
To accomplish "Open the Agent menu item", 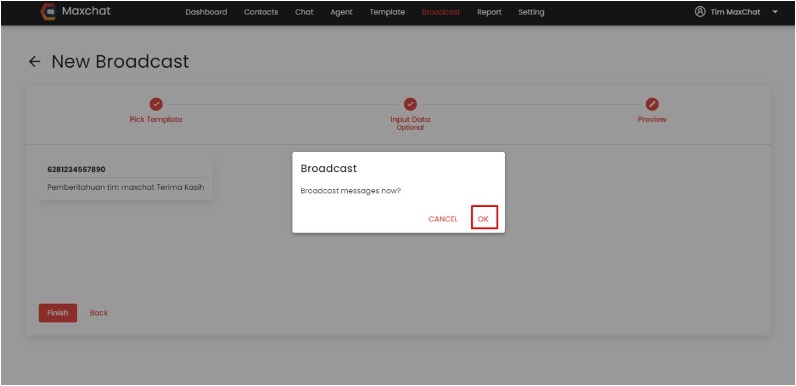I will click(x=341, y=12).
